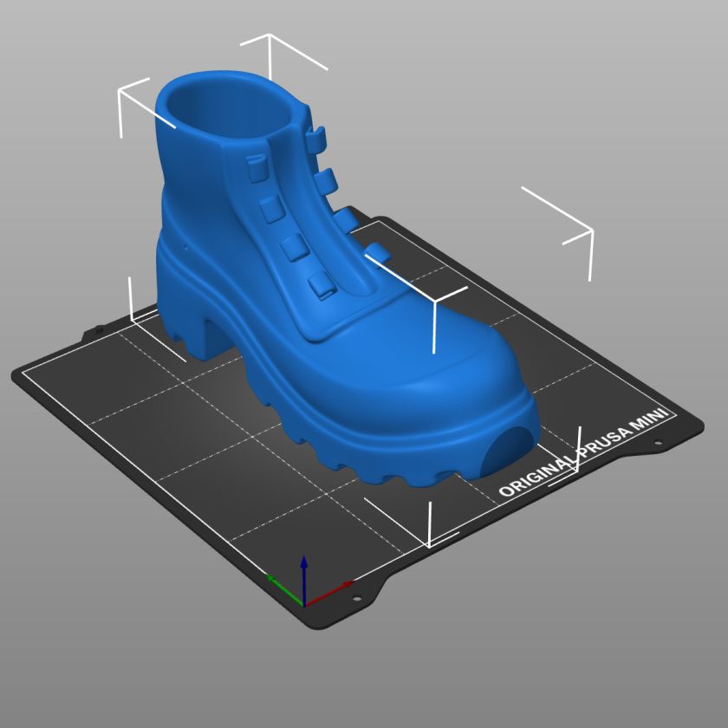Screen dimensions: 728x728
Task: Click the far-right bounding box corner marker
Action: click(591, 231)
